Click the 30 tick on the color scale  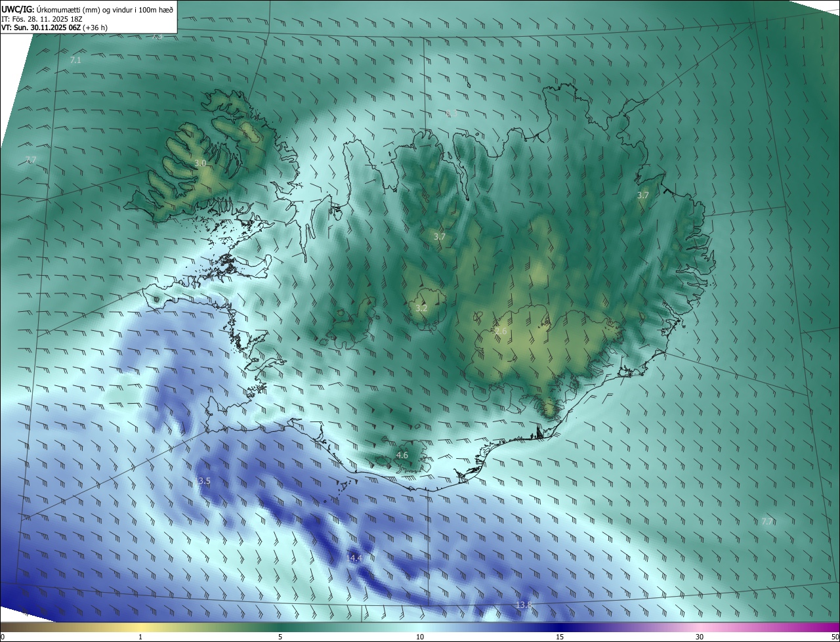click(x=700, y=637)
